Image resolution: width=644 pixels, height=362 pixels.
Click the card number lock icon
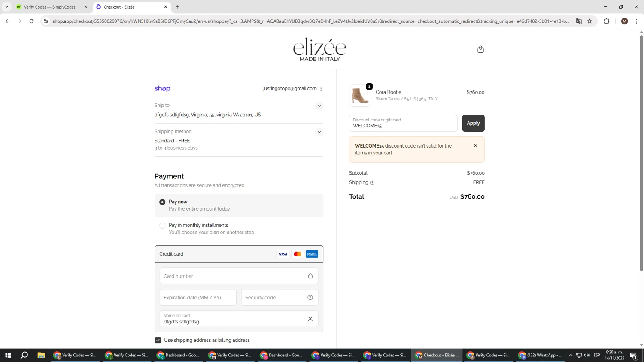(310, 276)
